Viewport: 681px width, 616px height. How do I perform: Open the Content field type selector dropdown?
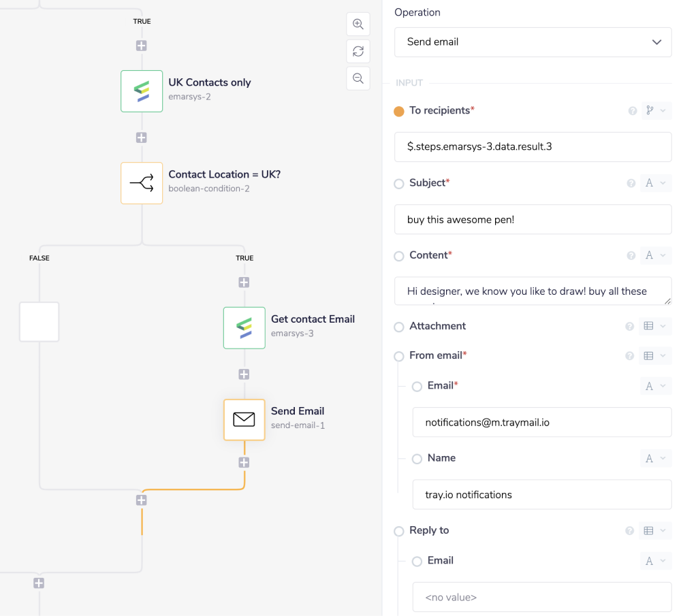(x=656, y=255)
